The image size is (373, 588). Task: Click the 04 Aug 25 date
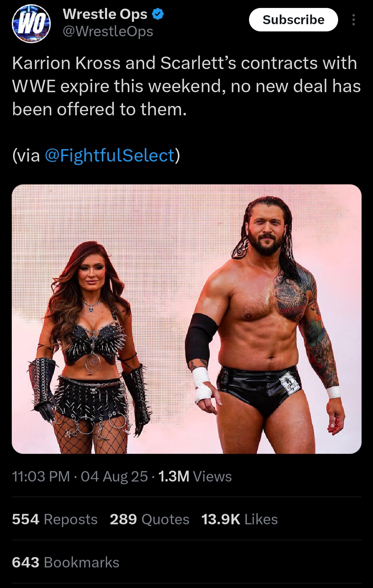point(114,477)
